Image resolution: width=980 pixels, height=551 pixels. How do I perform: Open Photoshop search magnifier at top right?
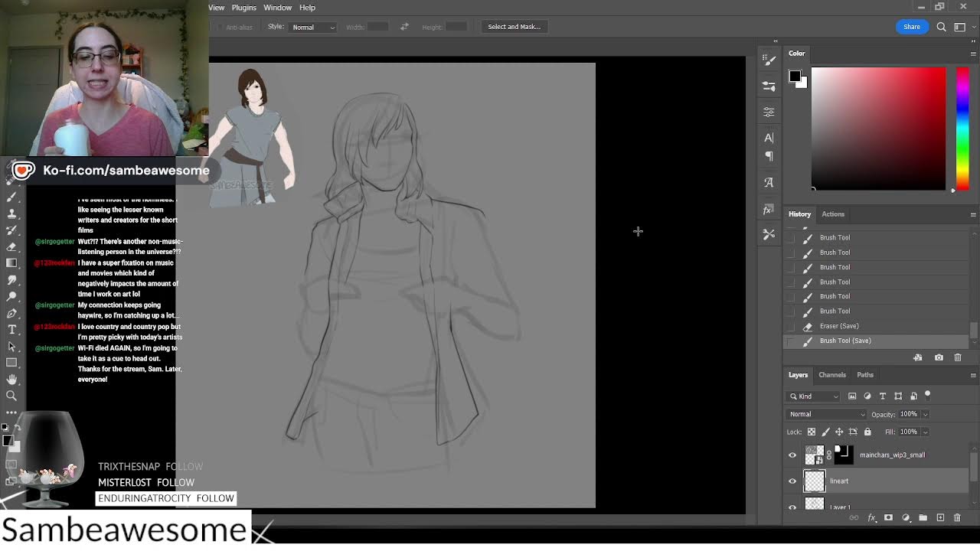coord(941,27)
